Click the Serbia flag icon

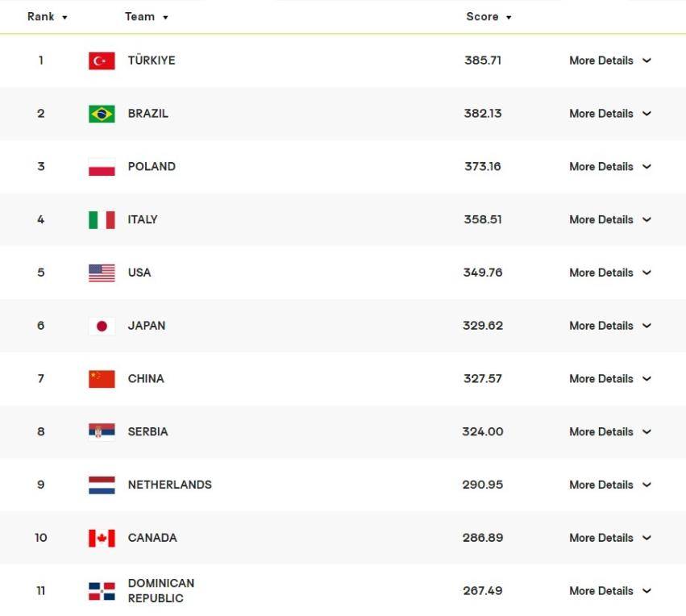(102, 432)
